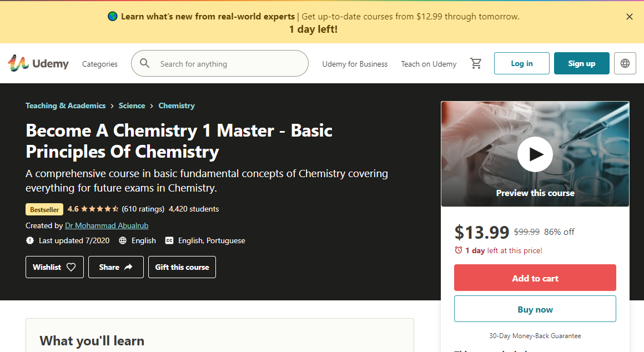
Task: Click the heart icon on Wishlist
Action: point(71,267)
